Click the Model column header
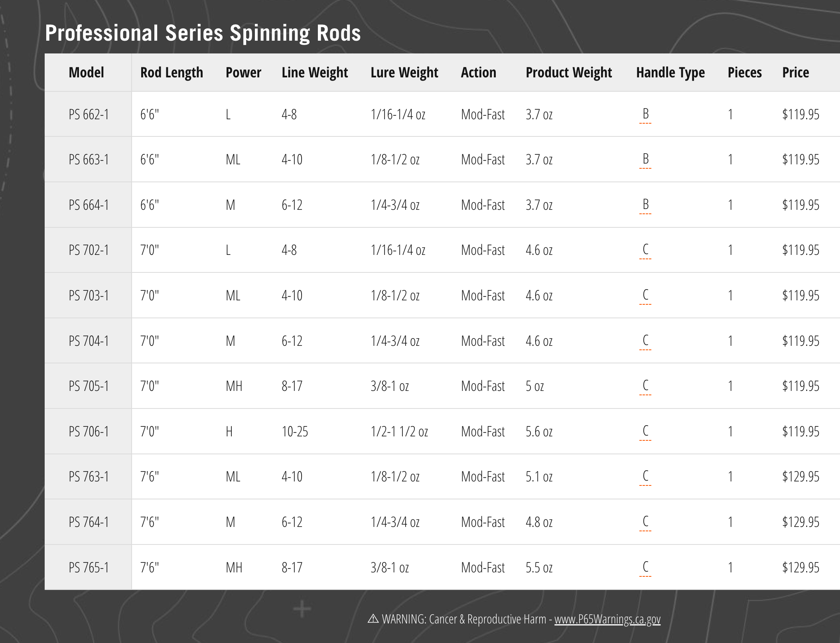840x643 pixels. pyautogui.click(x=86, y=73)
